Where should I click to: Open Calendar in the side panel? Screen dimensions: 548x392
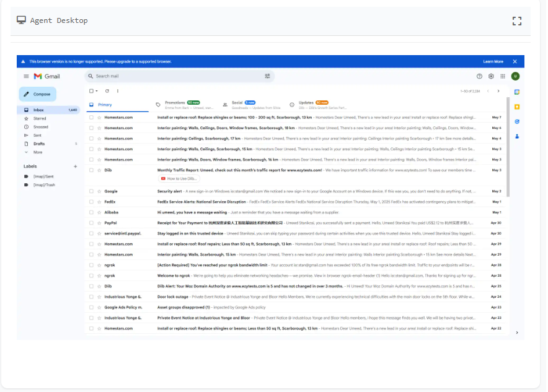(x=517, y=92)
